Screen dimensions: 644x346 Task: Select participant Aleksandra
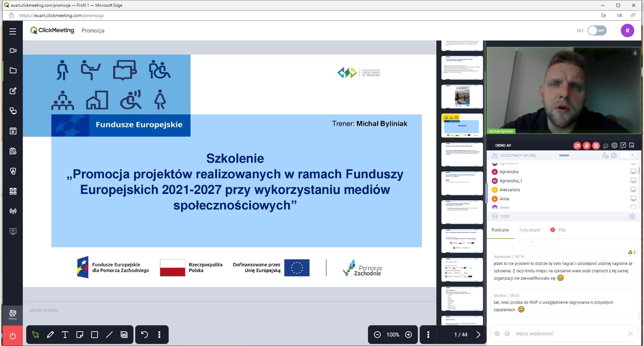point(509,190)
